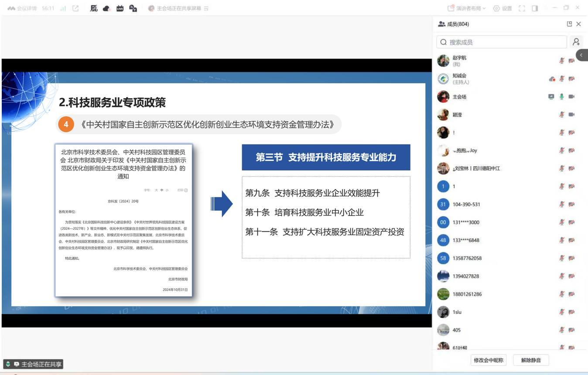The height and width of the screenshot is (375, 588).
Task: Select member 13587762058
Action: coord(509,258)
